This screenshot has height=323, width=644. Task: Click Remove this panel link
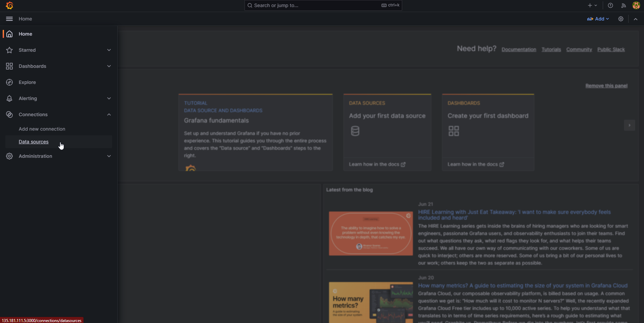click(x=606, y=86)
